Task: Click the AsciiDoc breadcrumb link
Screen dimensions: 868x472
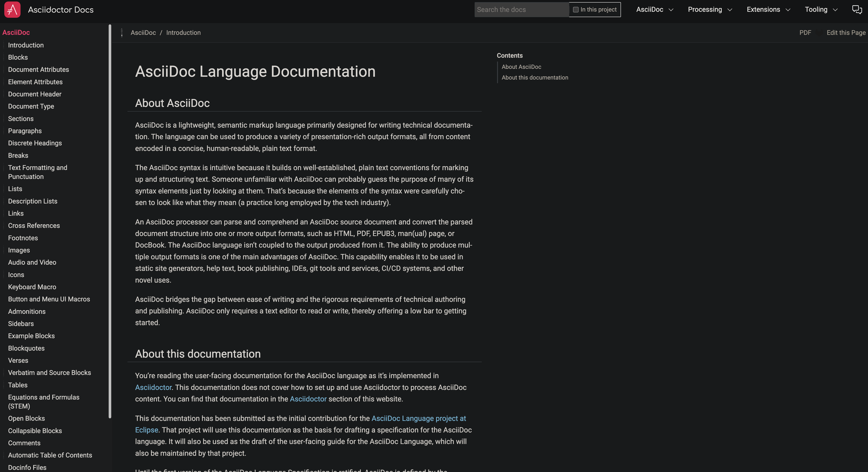Action: (143, 33)
